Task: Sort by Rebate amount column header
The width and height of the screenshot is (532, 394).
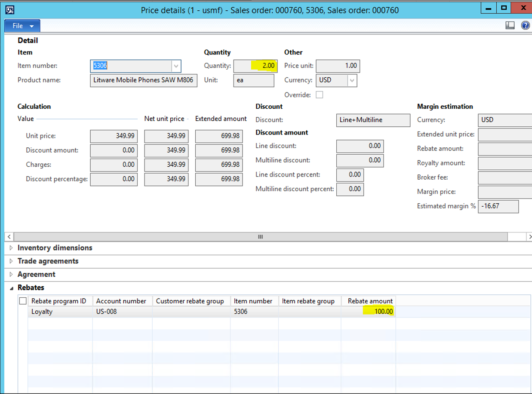Action: point(370,301)
